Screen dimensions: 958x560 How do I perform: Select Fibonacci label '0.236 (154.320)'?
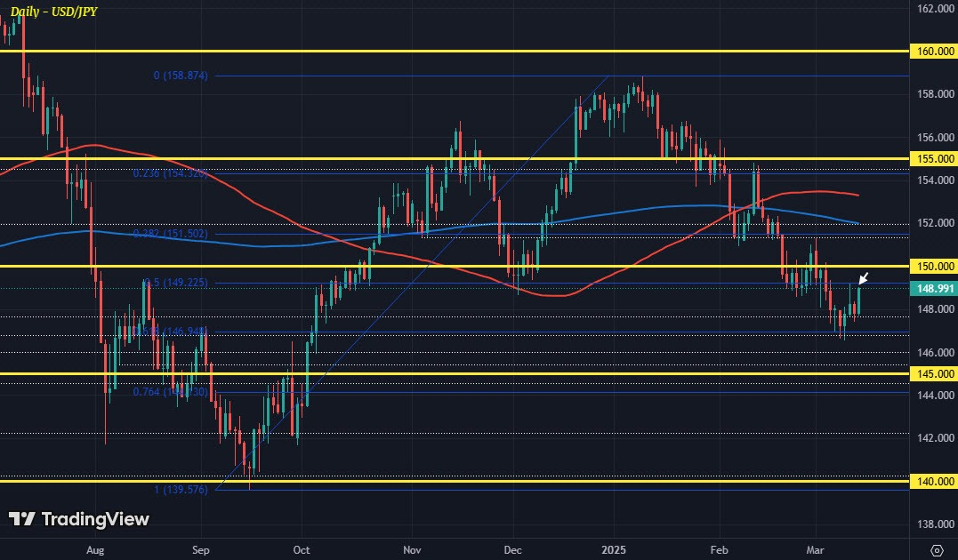pyautogui.click(x=171, y=173)
